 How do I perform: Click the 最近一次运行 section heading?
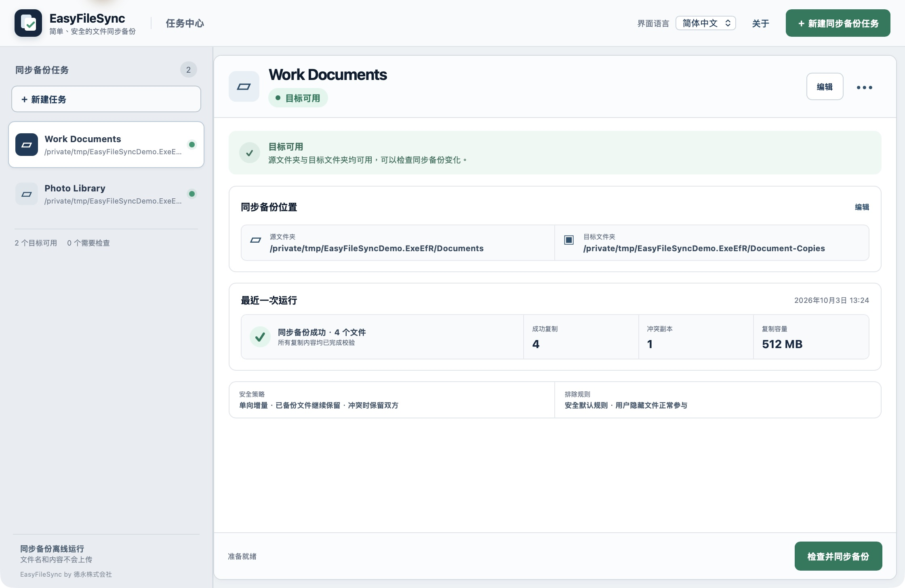[x=269, y=300]
